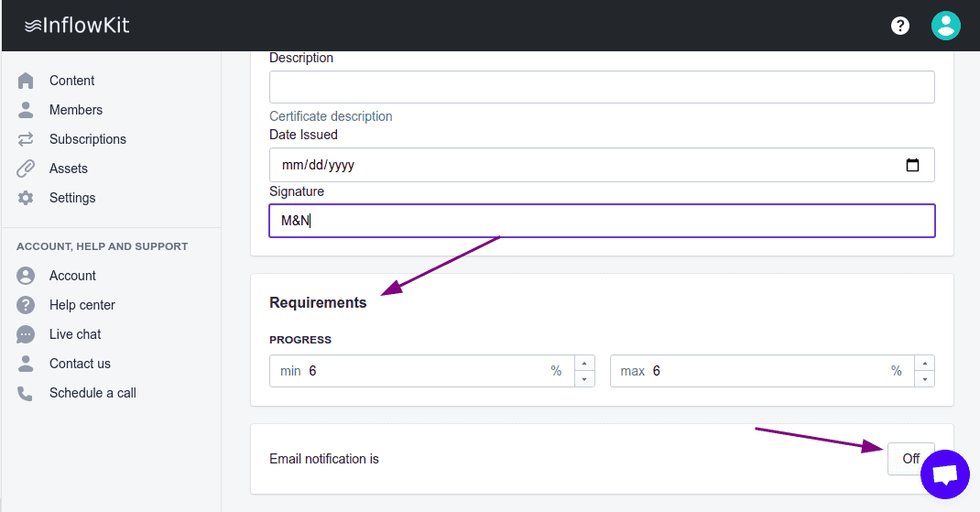Click the InflowKit logo
This screenshot has height=512, width=980.
click(77, 26)
